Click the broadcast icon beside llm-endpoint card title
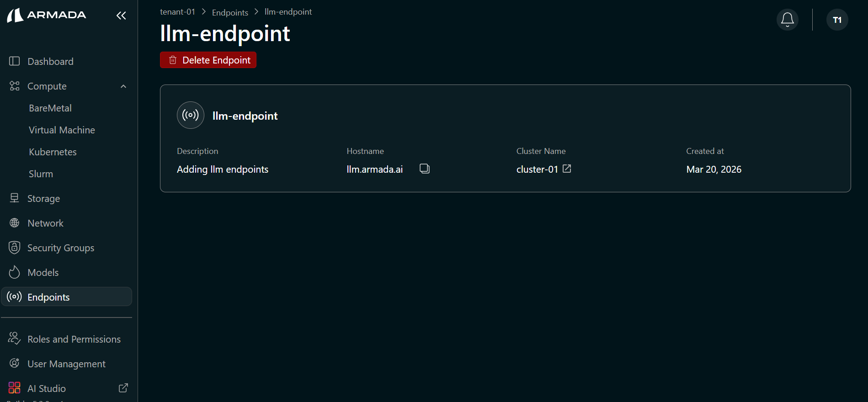Screen dimensions: 868x402 pos(191,115)
